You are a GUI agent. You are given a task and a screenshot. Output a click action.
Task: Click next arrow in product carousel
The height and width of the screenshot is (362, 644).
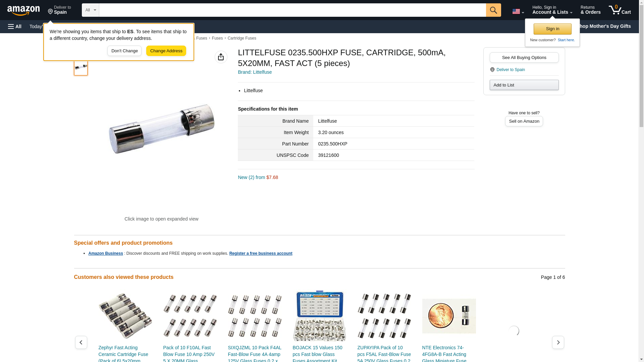tap(558, 342)
